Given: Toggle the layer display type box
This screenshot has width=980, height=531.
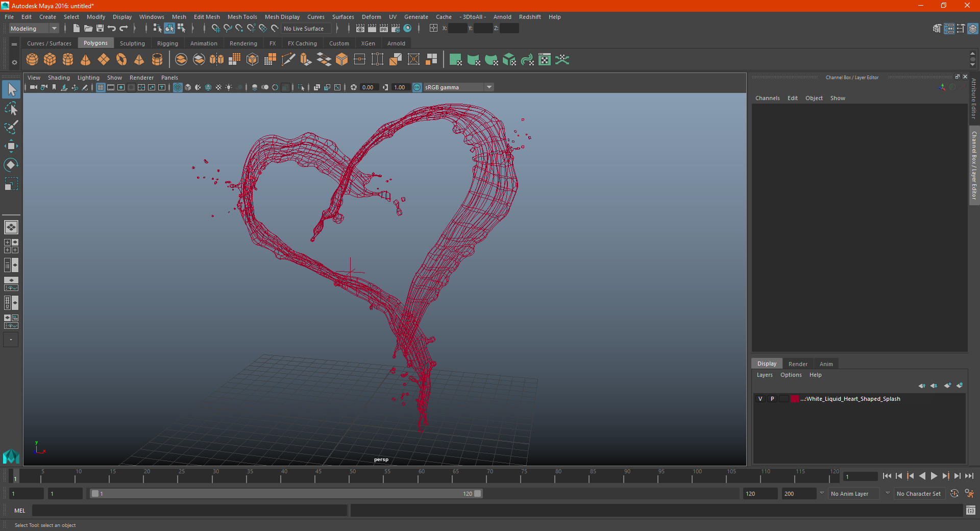Looking at the screenshot, I should pyautogui.click(x=783, y=399).
